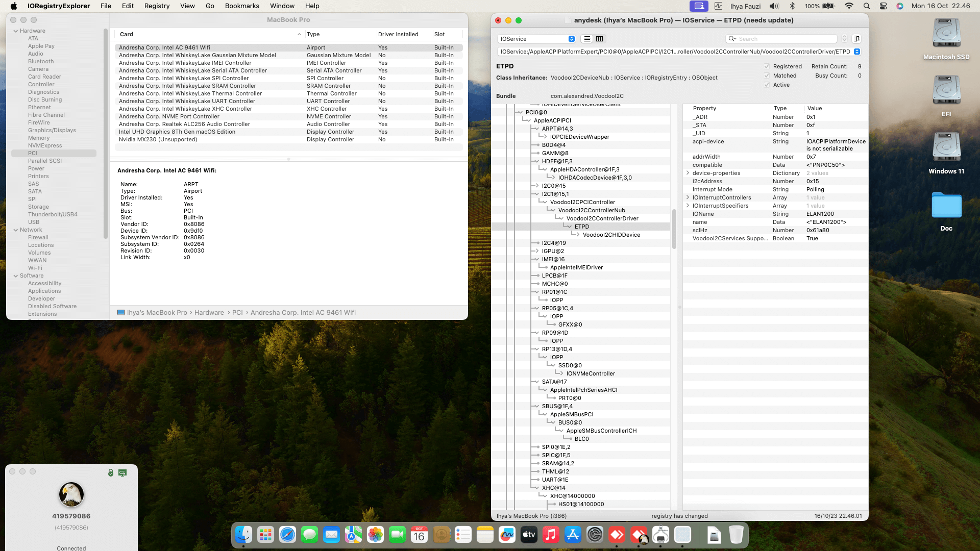Open Maps from the Dock
The height and width of the screenshot is (551, 980).
[353, 535]
